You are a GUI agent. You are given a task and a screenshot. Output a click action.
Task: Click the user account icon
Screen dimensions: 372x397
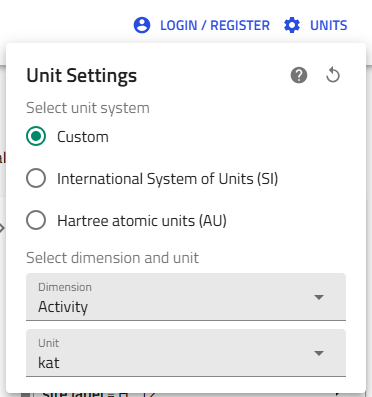(x=142, y=25)
